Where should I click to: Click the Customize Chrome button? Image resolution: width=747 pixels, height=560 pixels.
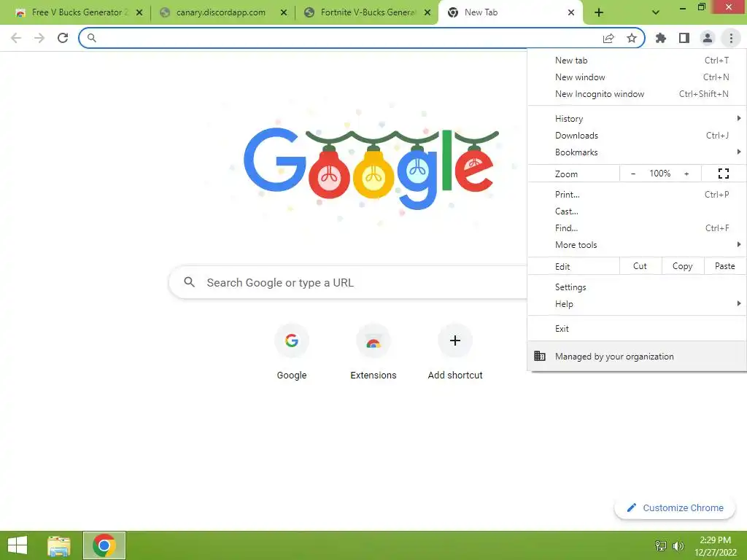pos(675,507)
